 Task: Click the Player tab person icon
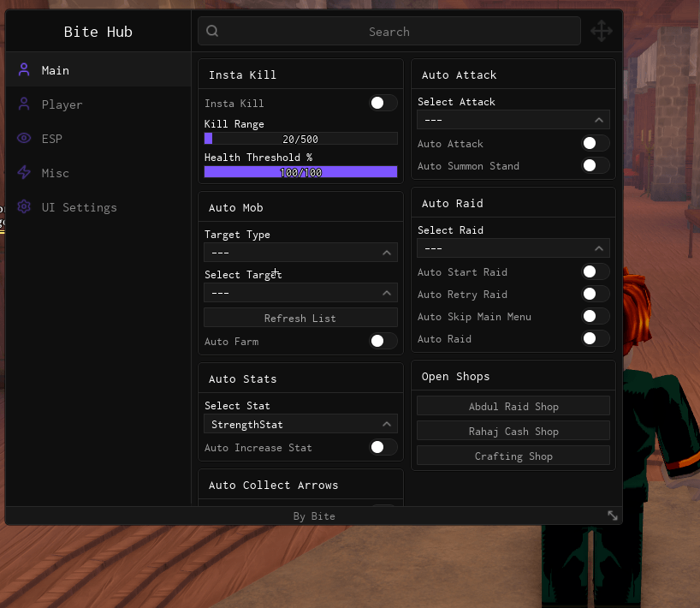(24, 104)
